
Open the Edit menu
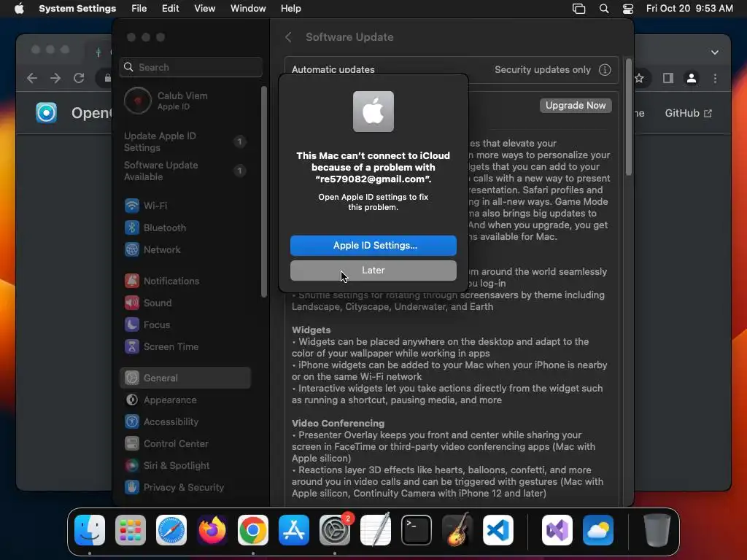click(x=170, y=9)
